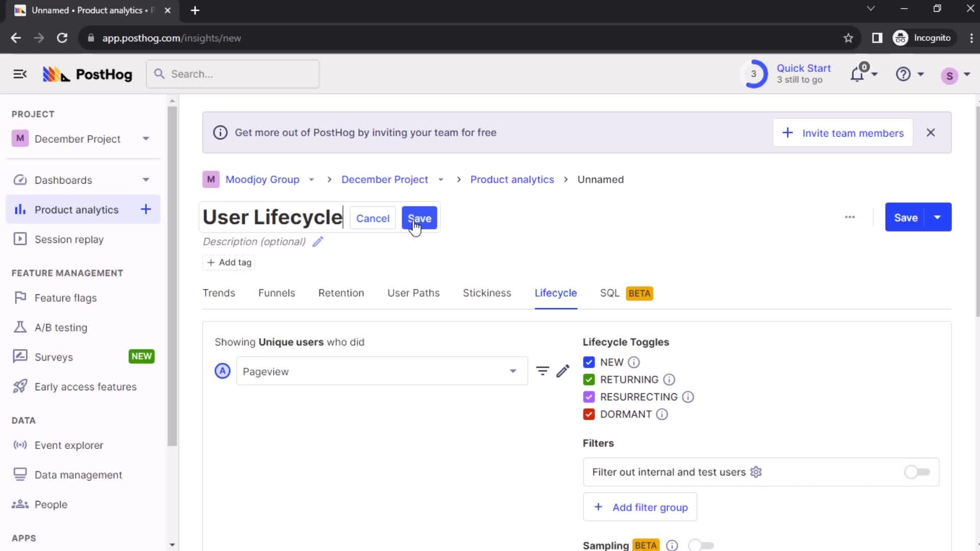Image resolution: width=980 pixels, height=551 pixels.
Task: Reload the browser page
Action: (x=62, y=38)
